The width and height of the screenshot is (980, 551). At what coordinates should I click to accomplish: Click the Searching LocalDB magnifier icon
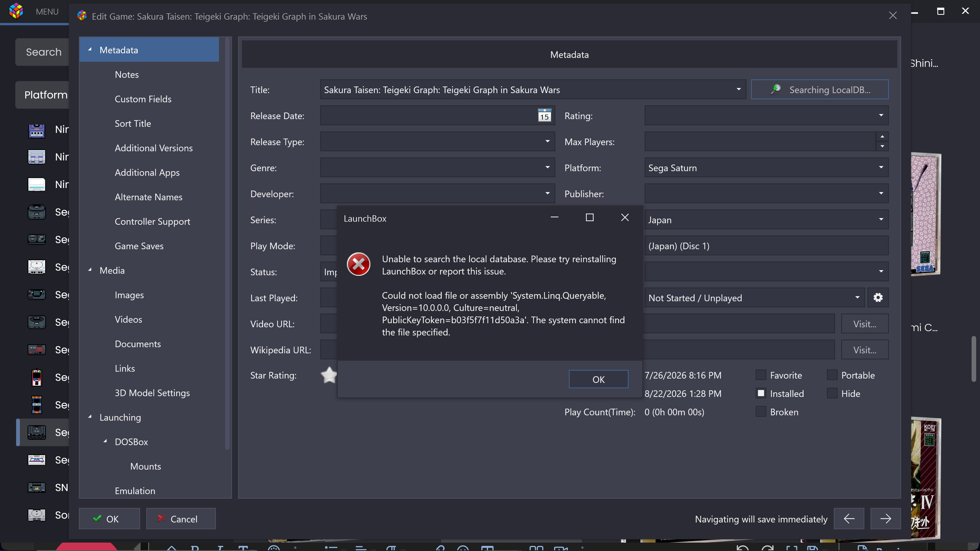(776, 89)
